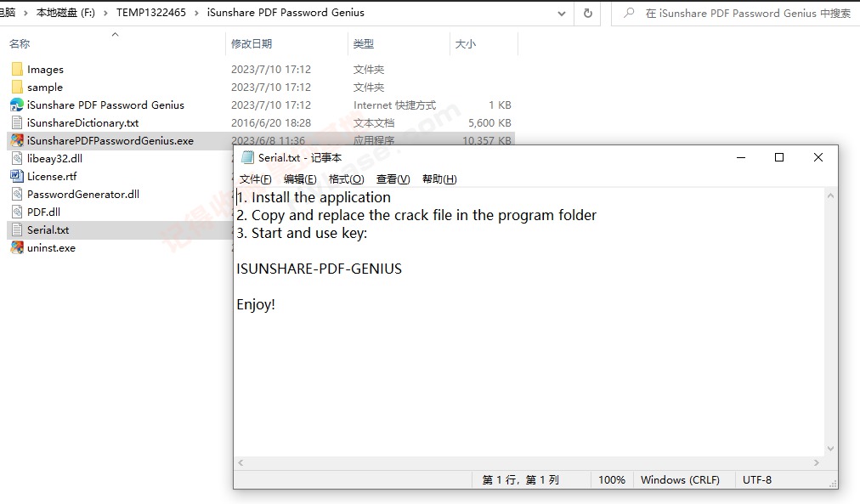Select uninst.exe file name
Viewport: 860px width, 504px height.
(x=52, y=248)
